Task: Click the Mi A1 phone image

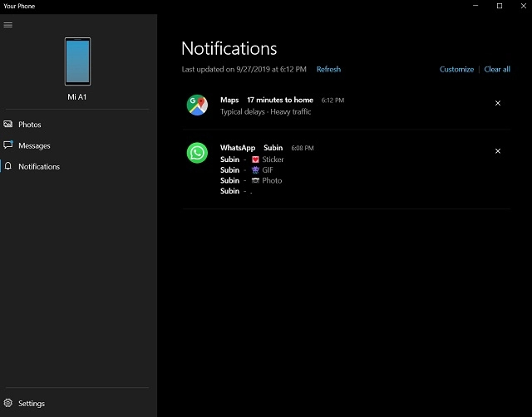Action: [77, 61]
